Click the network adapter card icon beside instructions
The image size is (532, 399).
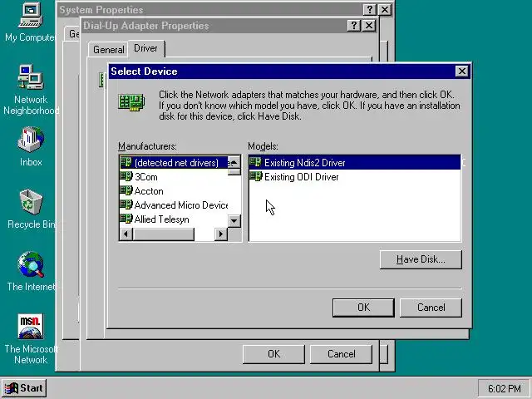(x=131, y=102)
